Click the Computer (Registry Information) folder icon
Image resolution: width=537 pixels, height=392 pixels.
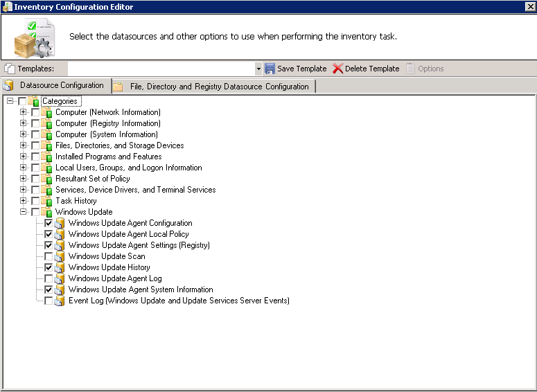click(x=46, y=123)
